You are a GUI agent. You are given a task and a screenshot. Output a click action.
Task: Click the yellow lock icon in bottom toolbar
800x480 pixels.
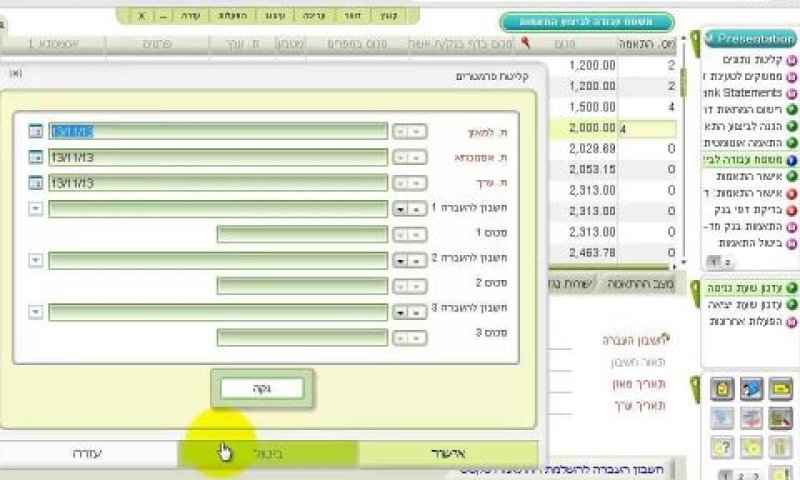(x=722, y=389)
